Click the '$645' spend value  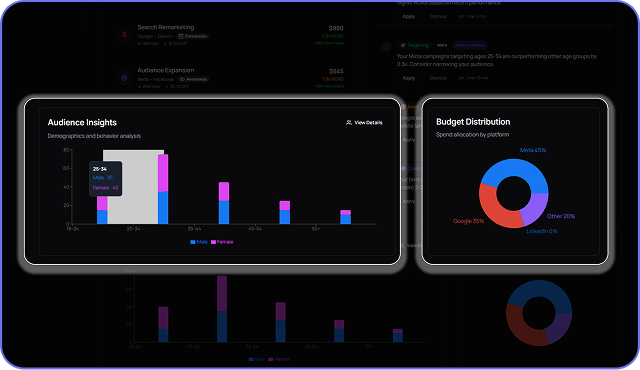(x=336, y=71)
